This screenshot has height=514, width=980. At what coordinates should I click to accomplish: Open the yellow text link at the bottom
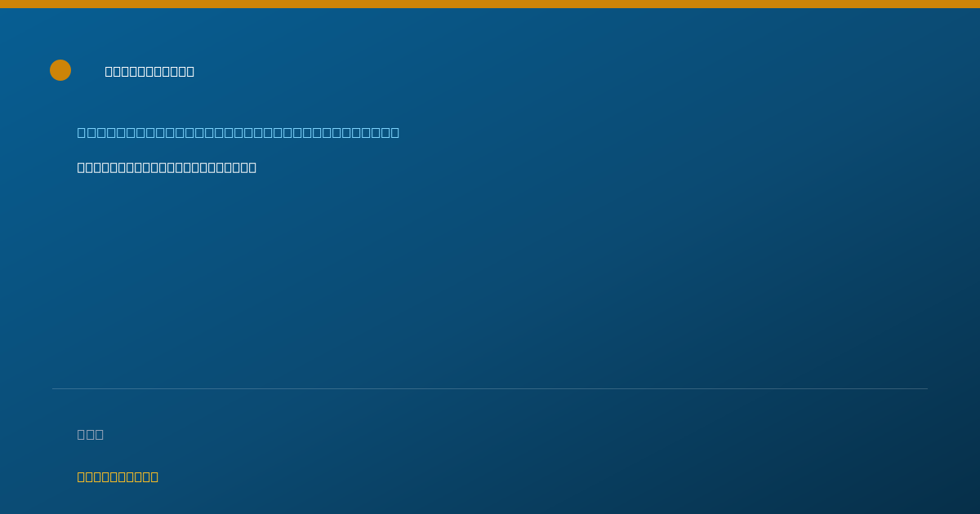118,476
